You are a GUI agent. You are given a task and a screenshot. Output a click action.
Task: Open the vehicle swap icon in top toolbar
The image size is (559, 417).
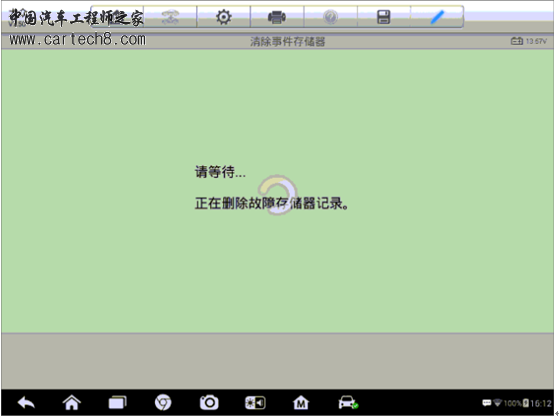pyautogui.click(x=170, y=17)
